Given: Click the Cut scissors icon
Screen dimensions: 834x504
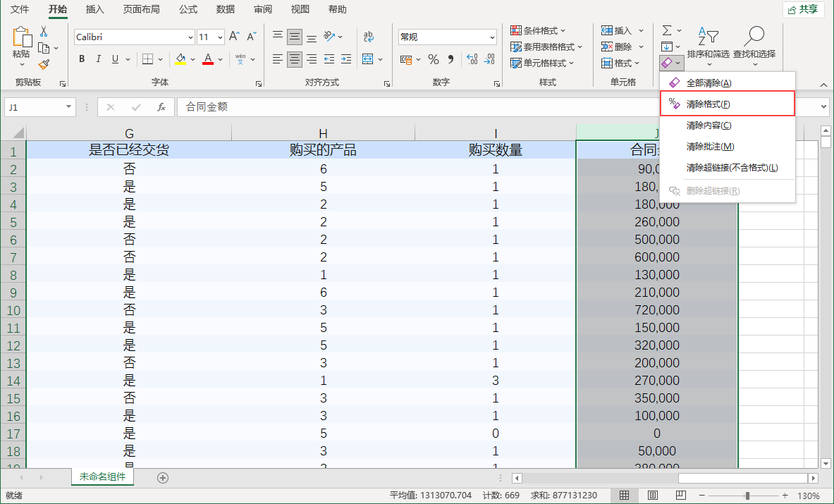Looking at the screenshot, I should click(x=44, y=32).
